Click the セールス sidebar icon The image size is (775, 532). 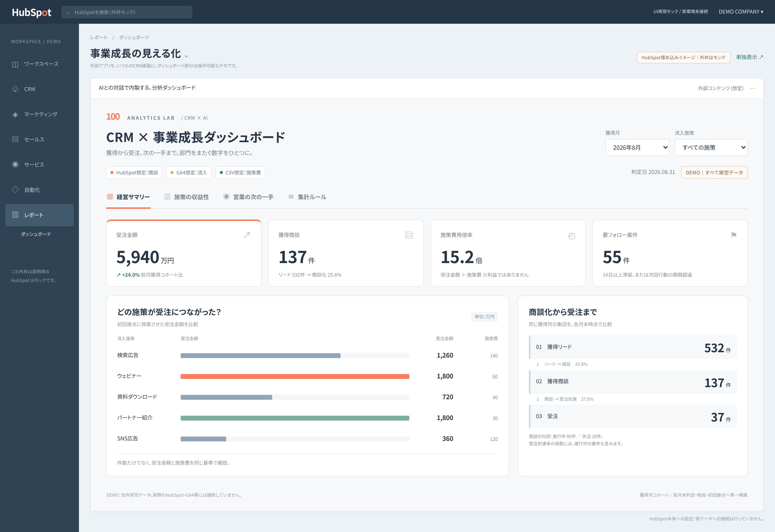tap(15, 140)
